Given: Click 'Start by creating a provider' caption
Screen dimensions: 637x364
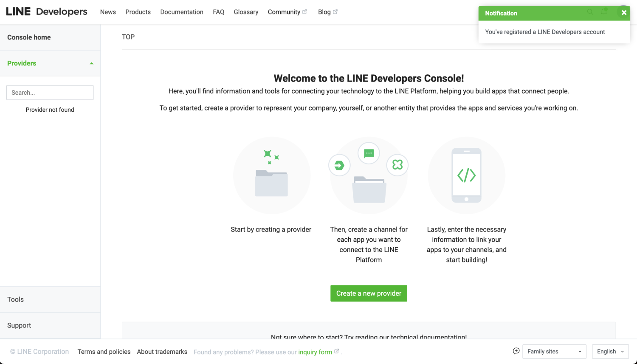Looking at the screenshot, I should tap(271, 229).
